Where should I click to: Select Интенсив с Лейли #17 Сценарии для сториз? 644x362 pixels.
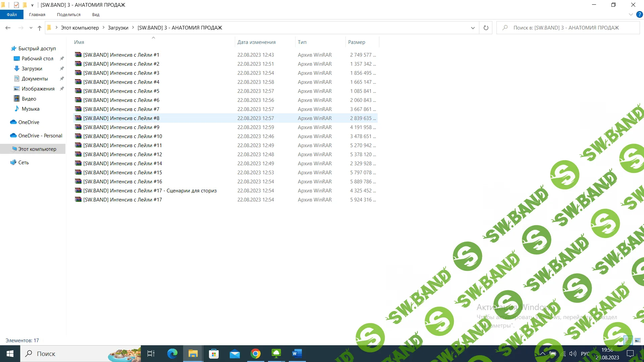pyautogui.click(x=150, y=190)
